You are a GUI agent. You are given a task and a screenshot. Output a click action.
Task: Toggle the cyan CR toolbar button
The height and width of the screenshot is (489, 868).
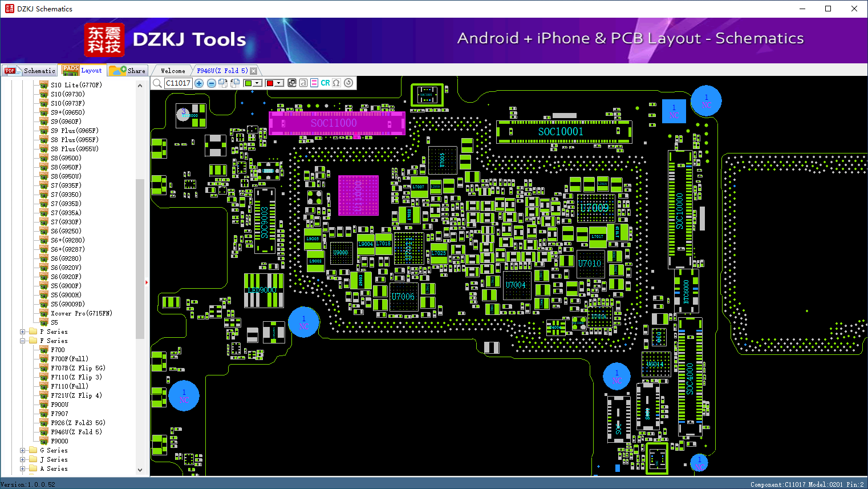tap(325, 83)
